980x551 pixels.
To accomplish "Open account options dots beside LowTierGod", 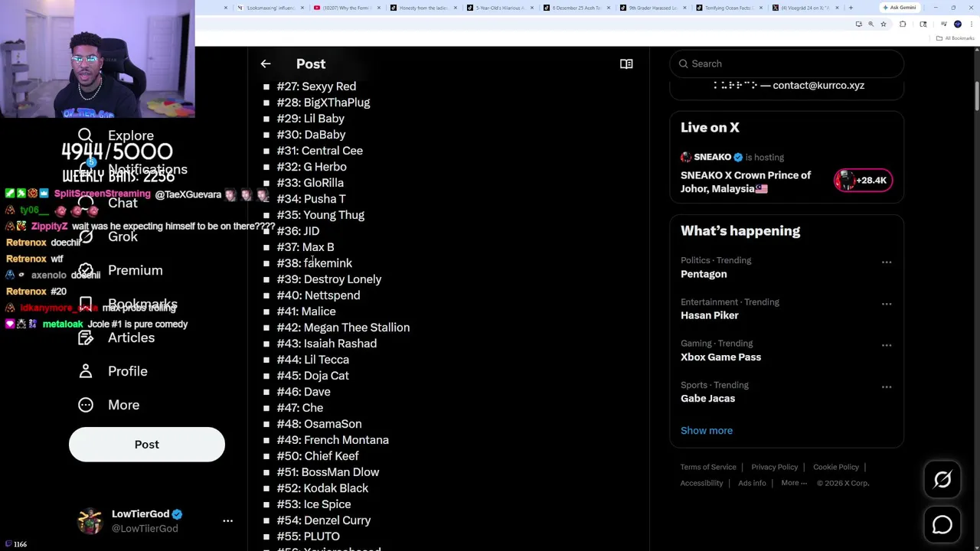I will (227, 520).
